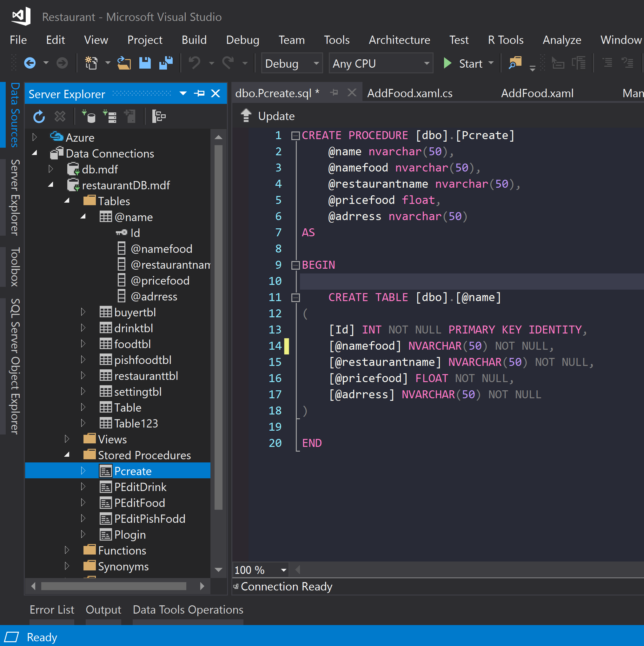Expand the buyertbl table node
644x646 pixels.
coord(83,312)
